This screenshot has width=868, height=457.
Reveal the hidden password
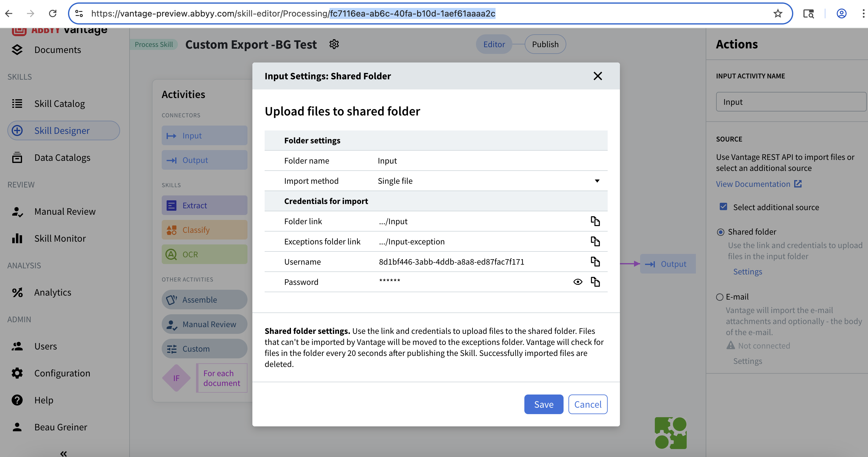coord(578,282)
